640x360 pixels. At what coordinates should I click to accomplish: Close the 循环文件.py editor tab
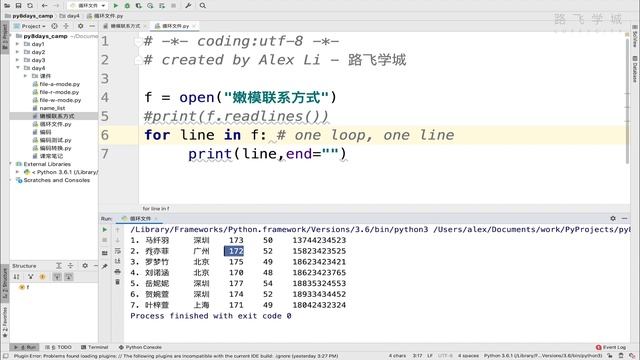click(x=194, y=26)
